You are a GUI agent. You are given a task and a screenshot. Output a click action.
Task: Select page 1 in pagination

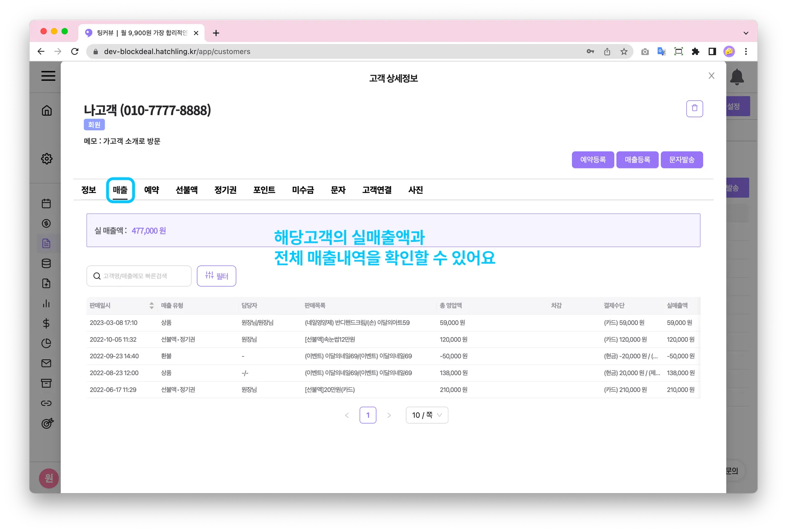(368, 415)
